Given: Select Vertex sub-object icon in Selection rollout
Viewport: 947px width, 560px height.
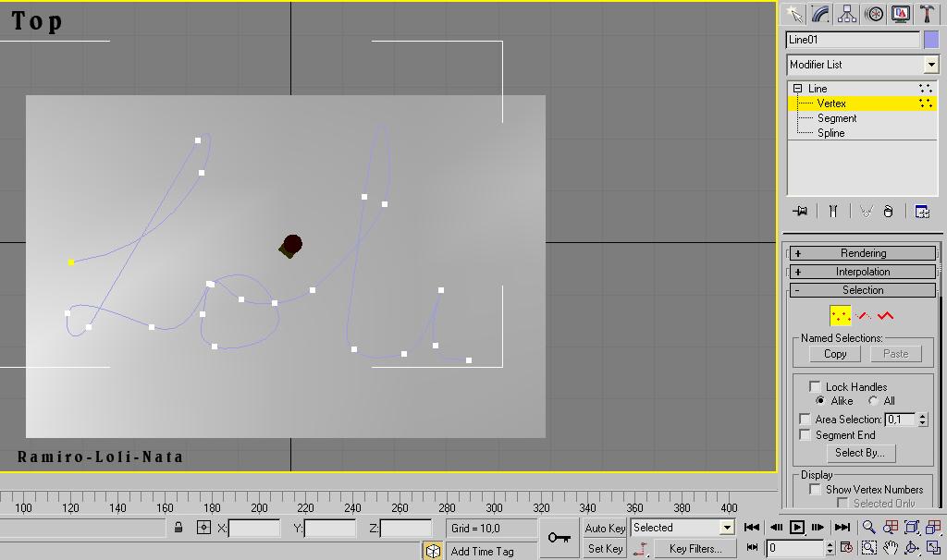Looking at the screenshot, I should [840, 316].
